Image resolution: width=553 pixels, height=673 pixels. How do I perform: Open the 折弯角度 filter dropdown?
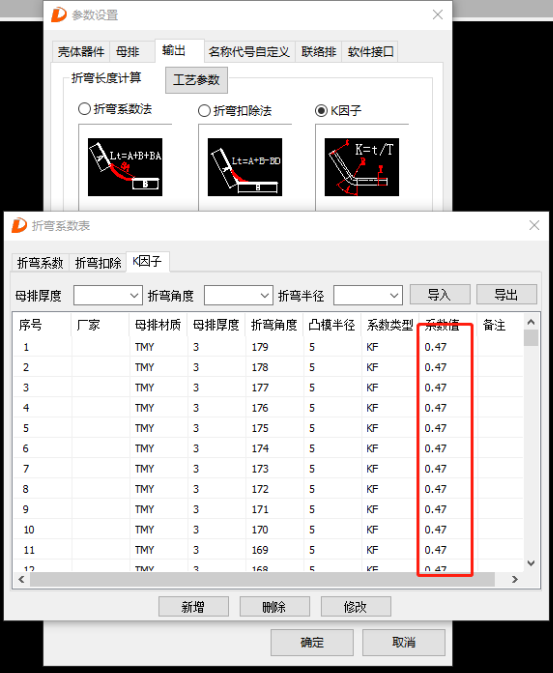pyautogui.click(x=238, y=295)
